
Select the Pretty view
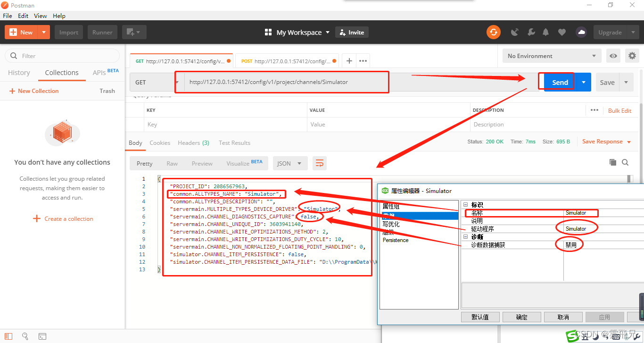(145, 163)
